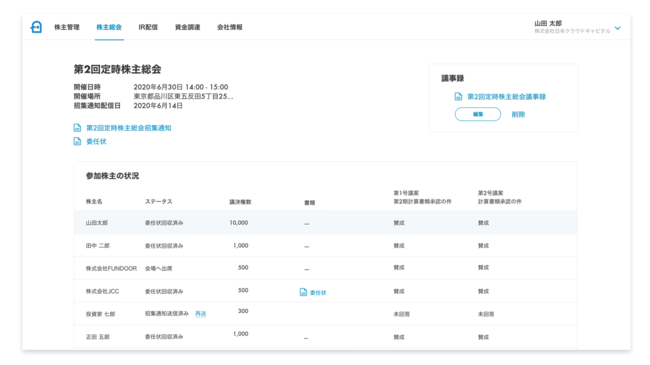Switch to the 株主総会 tab
650x365 pixels.
tap(109, 27)
